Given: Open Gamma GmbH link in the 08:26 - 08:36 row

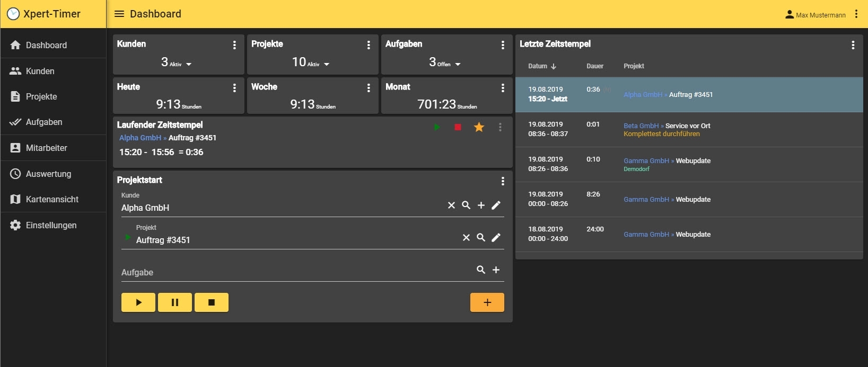Looking at the screenshot, I should point(646,161).
